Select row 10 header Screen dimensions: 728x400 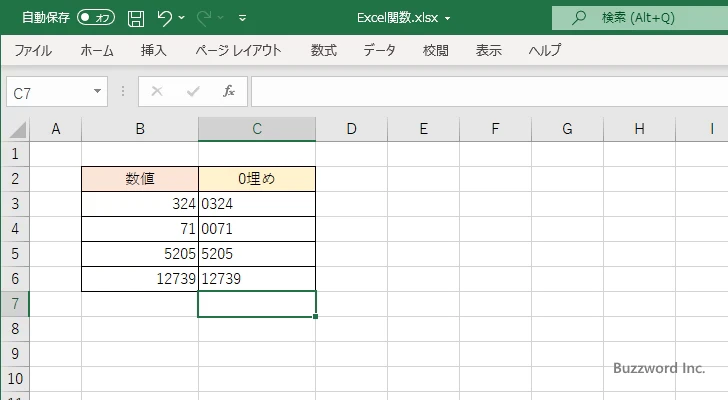click(x=15, y=379)
